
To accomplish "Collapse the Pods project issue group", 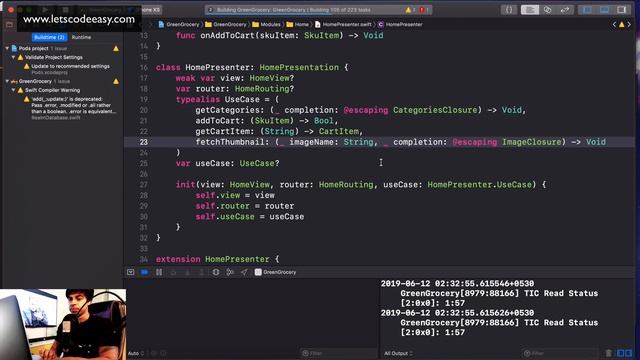I will tap(7, 48).
